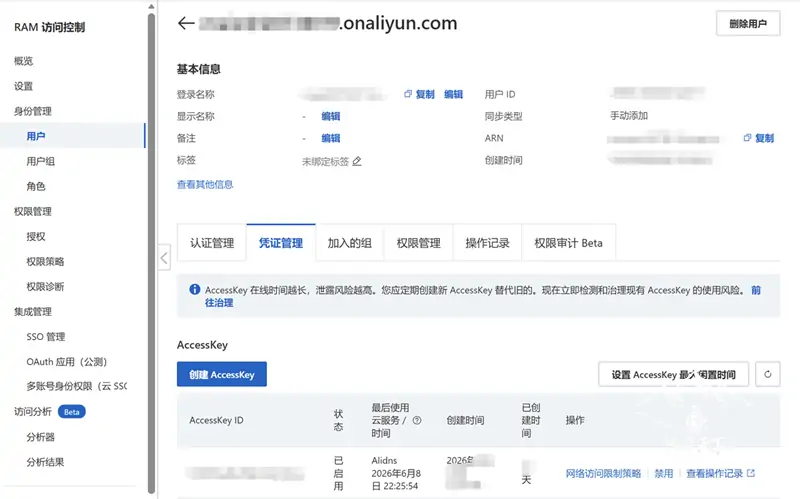Open 查看操作记录 link
Image resolution: width=800 pixels, height=499 pixels.
(x=720, y=473)
